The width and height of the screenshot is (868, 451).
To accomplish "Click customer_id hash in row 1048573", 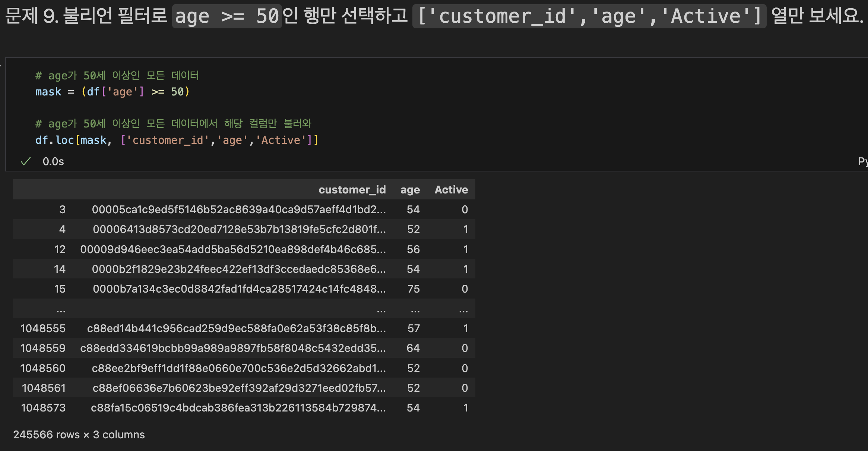I will [238, 408].
